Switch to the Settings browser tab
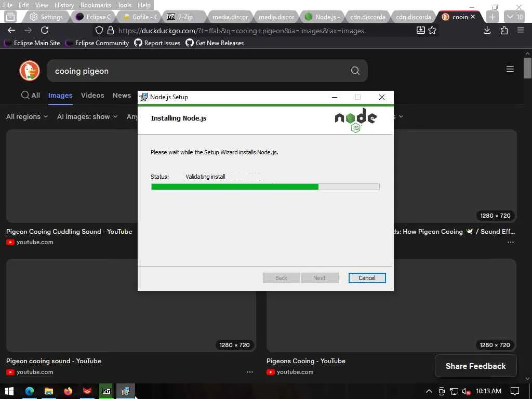532x399 pixels. [46, 17]
